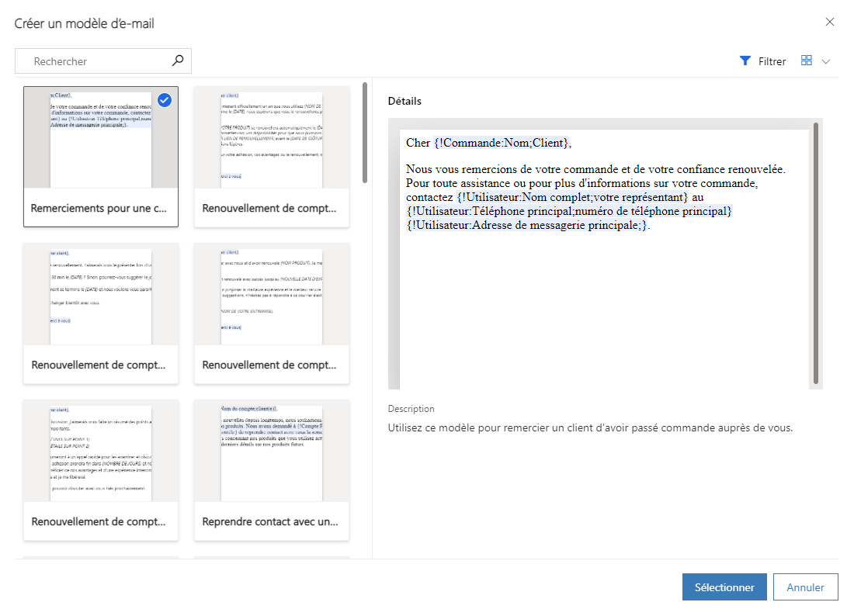Select the Remerciements pour une c... template card
Screen dimensions: 854x616
[101, 157]
